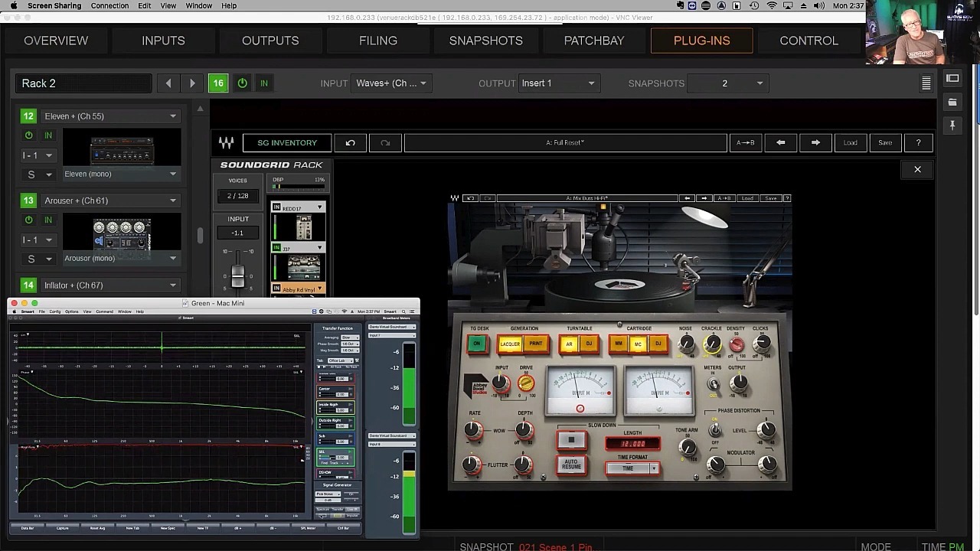Open the Eleven + (Ch 55) slot dropdown
This screenshot has width=980, height=551.
coord(110,116)
